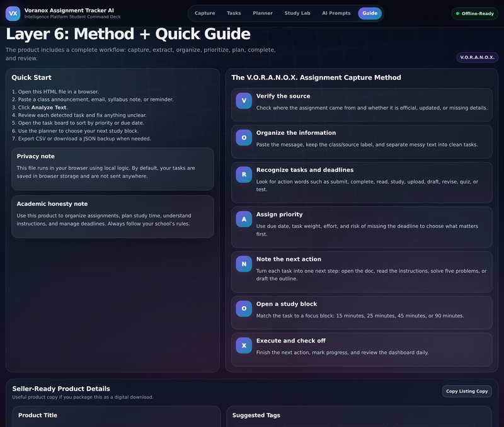This screenshot has height=427, width=504.
Task: Click the O badge for Open a study block
Action: 244,309
